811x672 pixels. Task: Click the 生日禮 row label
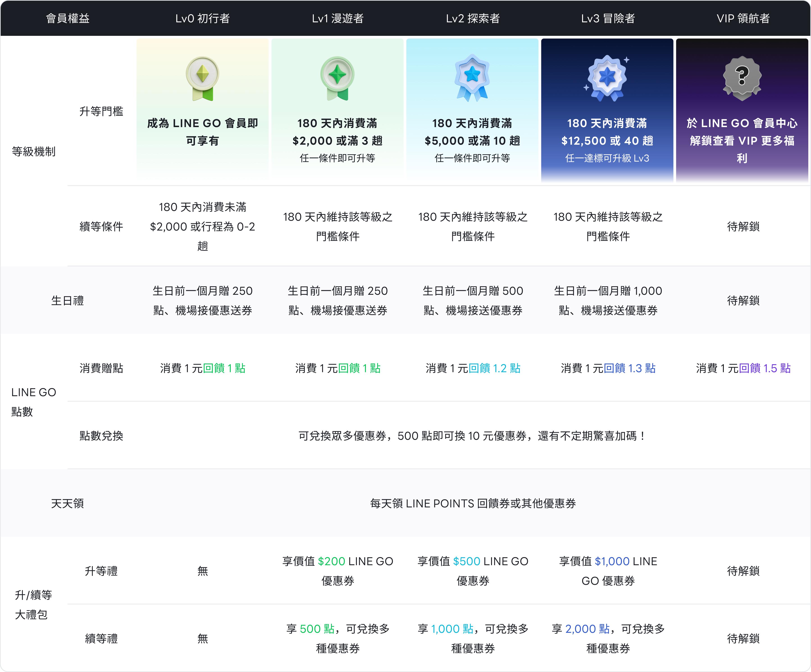pyautogui.click(x=68, y=300)
